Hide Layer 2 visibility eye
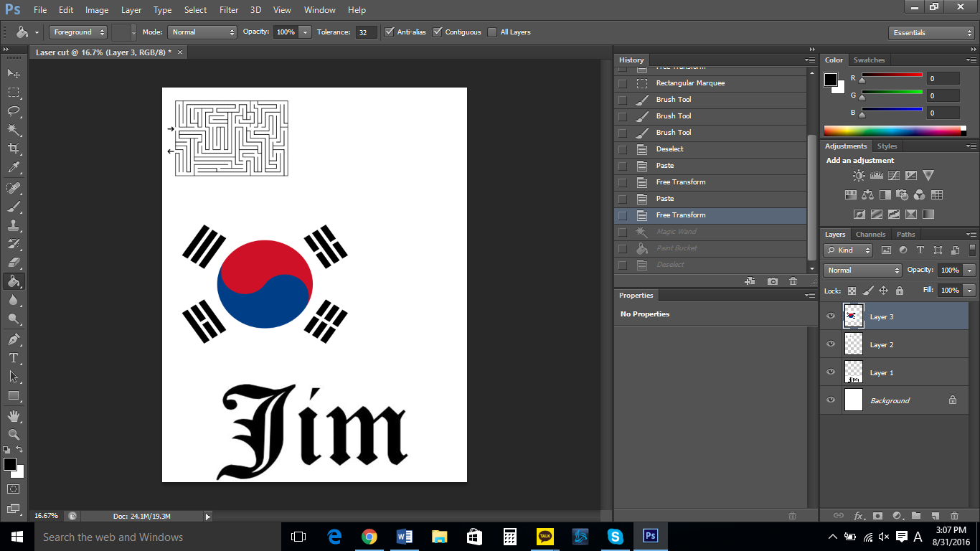The height and width of the screenshot is (551, 980). pos(831,344)
